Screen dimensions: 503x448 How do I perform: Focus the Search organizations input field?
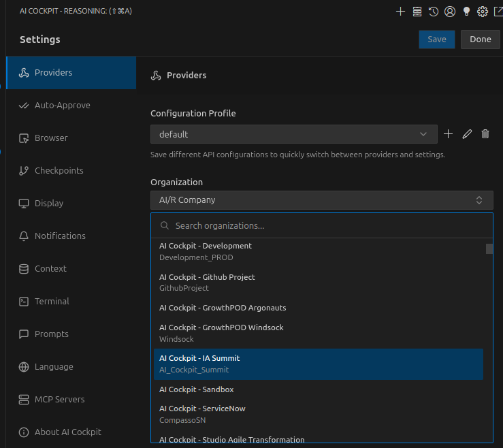click(327, 225)
